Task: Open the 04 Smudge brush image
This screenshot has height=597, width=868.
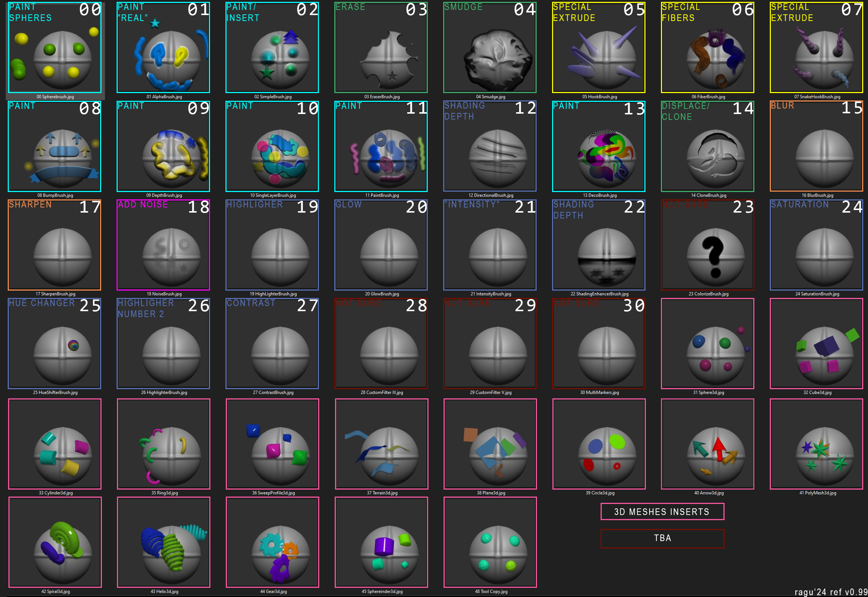Action: (490, 47)
